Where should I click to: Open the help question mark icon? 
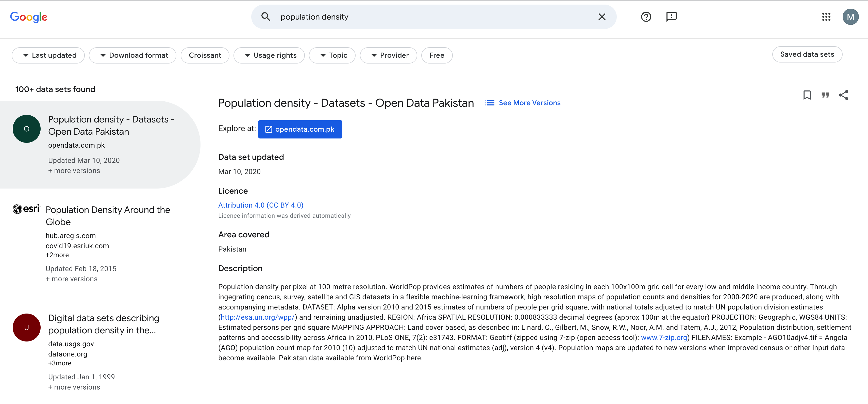pyautogui.click(x=646, y=17)
